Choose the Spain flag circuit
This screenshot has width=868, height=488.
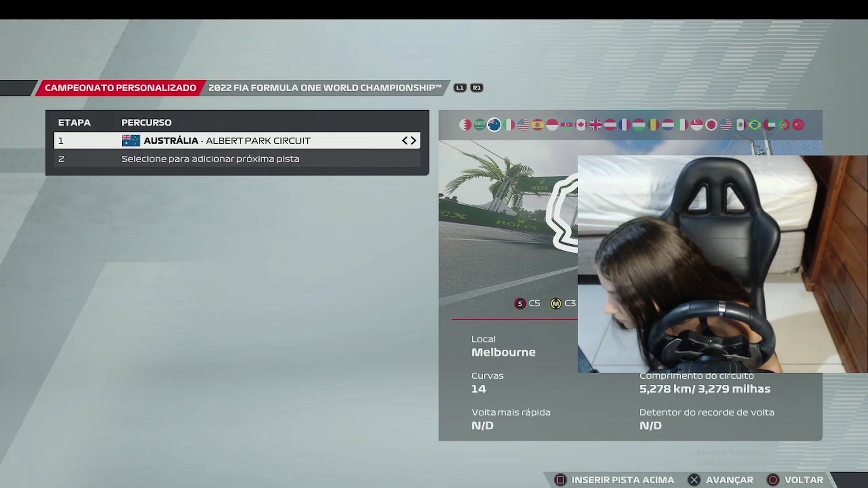[x=538, y=125]
